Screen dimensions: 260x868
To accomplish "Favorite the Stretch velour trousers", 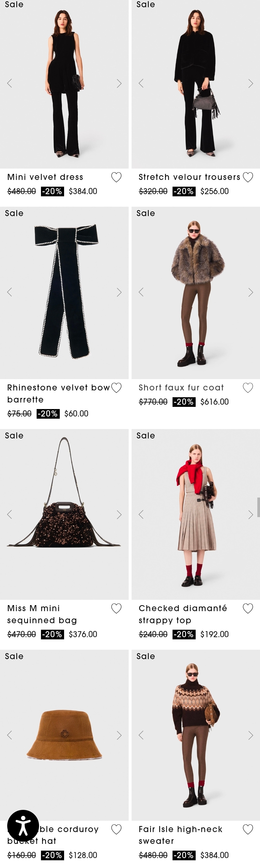I will tap(248, 177).
